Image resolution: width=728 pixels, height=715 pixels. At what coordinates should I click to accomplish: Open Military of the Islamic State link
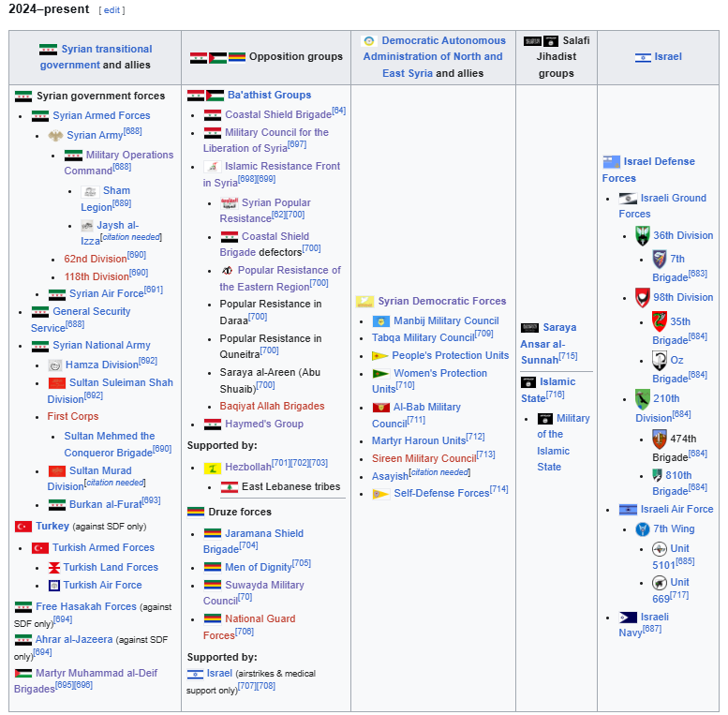[564, 443]
